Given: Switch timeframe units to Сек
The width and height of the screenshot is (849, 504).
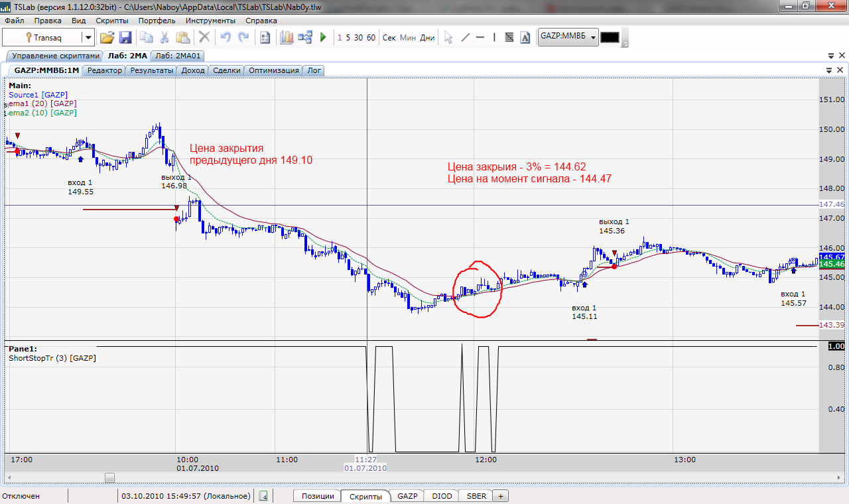Looking at the screenshot, I should click(x=389, y=37).
